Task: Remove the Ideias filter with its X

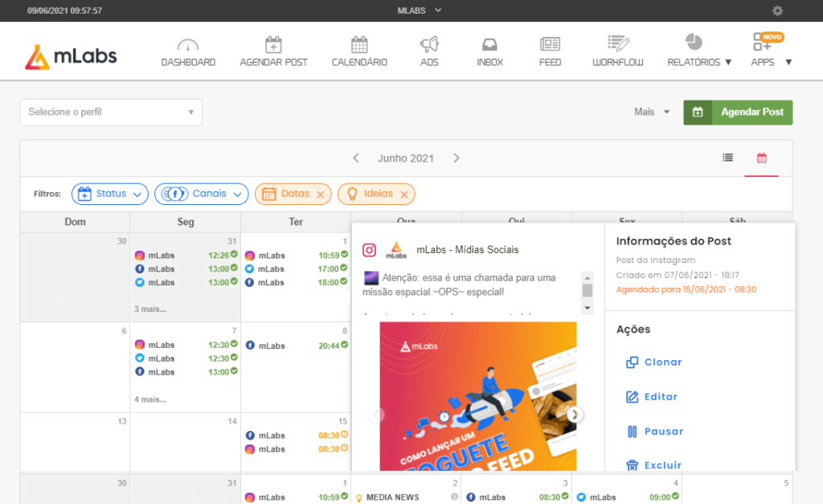Action: coord(404,195)
